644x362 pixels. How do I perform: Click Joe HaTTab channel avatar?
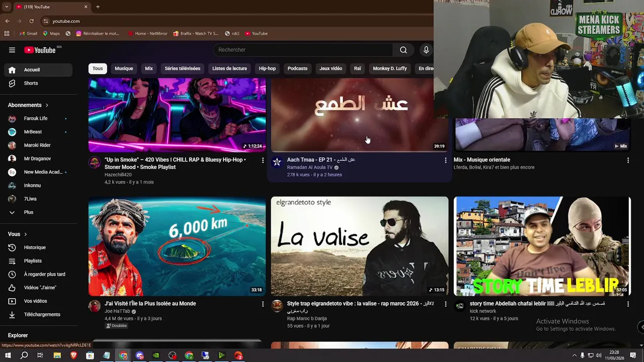coord(95,306)
